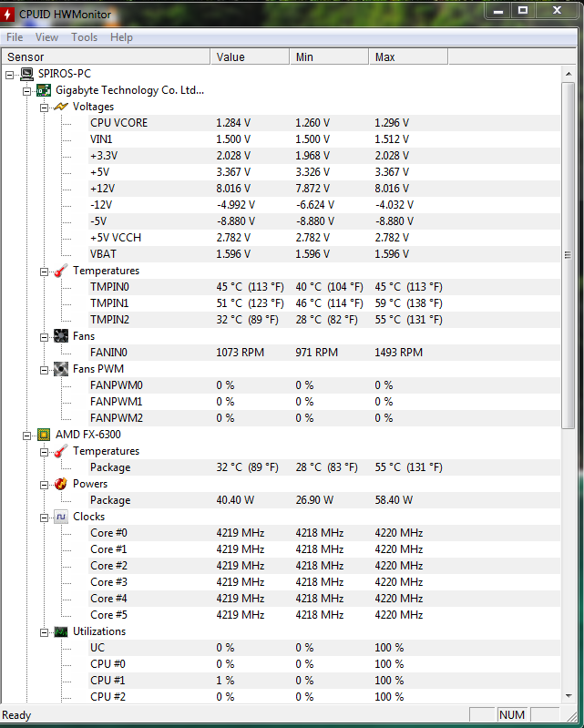584x728 pixels.
Task: Click the Clocks waveform icon
Action: 61,517
